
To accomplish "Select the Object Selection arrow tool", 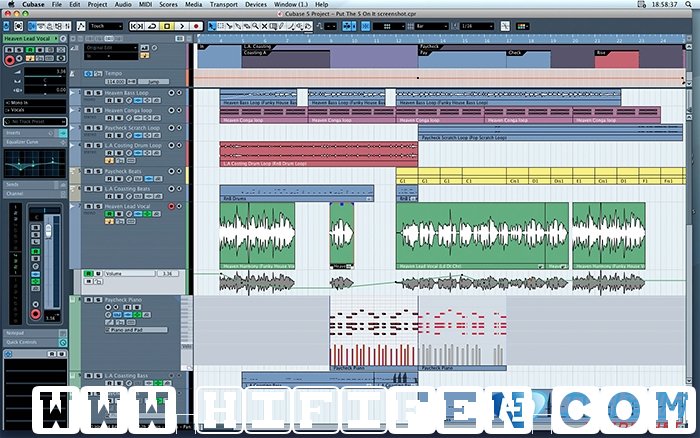I will pyautogui.click(x=212, y=26).
